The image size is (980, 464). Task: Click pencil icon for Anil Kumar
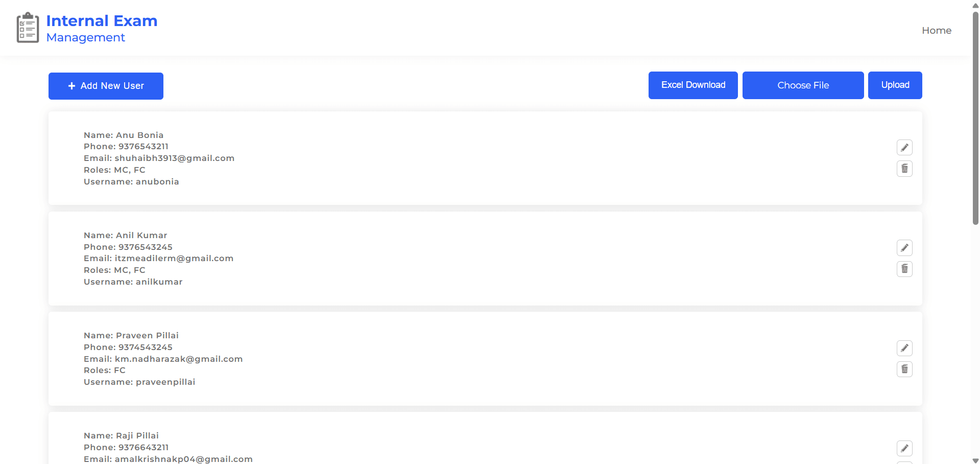pos(904,248)
